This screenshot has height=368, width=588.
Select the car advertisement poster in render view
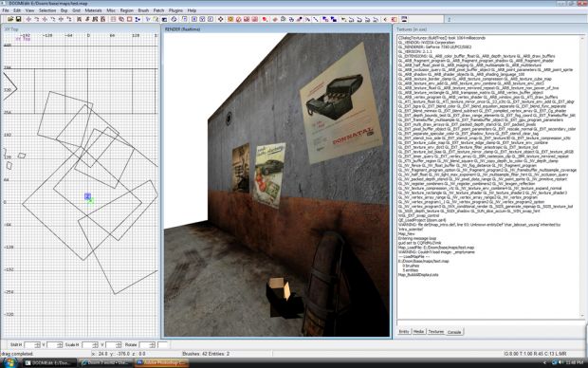tap(268, 175)
